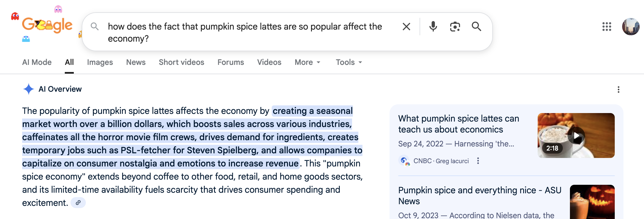Play the CNBC pumpkin latte video thumbnail

(x=576, y=136)
